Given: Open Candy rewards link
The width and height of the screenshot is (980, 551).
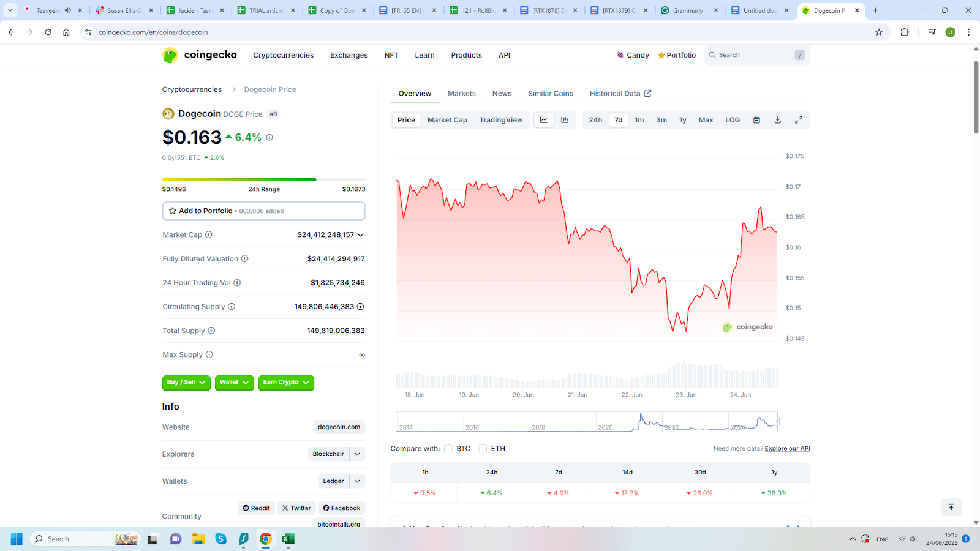Looking at the screenshot, I should (x=633, y=55).
